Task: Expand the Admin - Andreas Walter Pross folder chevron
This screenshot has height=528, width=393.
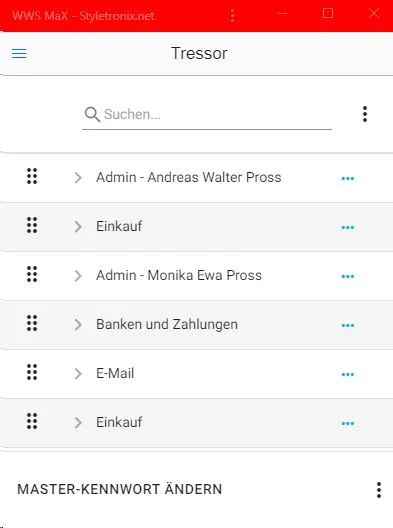Action: click(78, 177)
